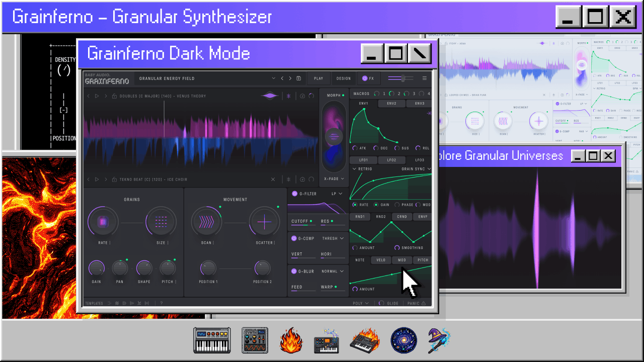Go to next sample on Tekno Beat row
The height and width of the screenshot is (362, 644).
pyautogui.click(x=106, y=179)
